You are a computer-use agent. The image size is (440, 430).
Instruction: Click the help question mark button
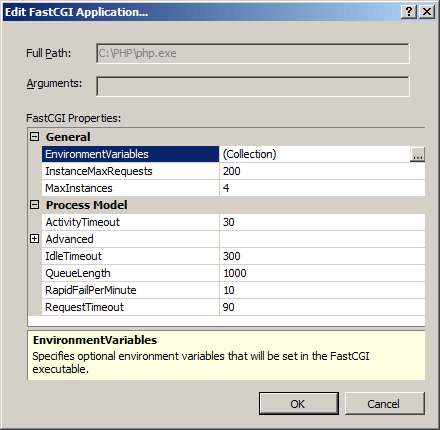click(409, 12)
